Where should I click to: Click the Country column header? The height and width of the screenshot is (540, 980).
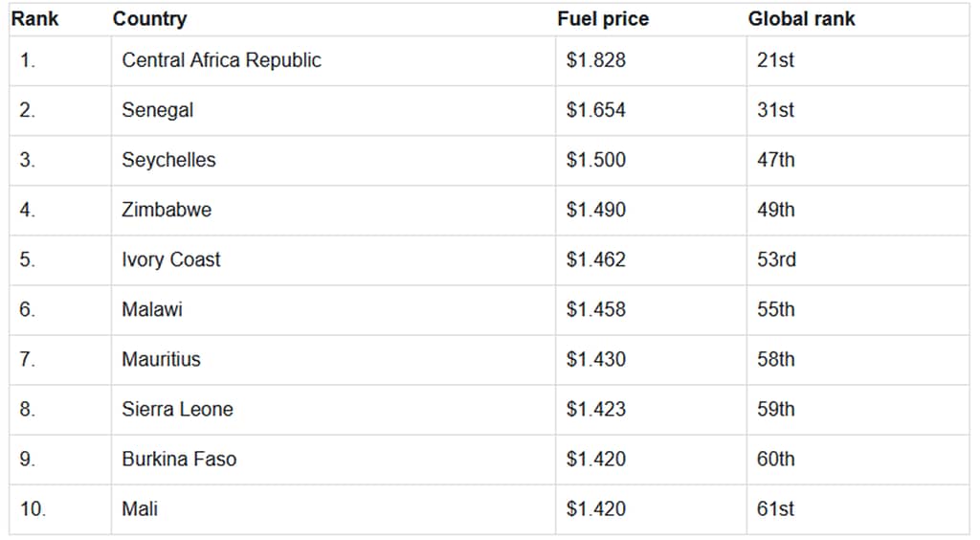(x=149, y=19)
